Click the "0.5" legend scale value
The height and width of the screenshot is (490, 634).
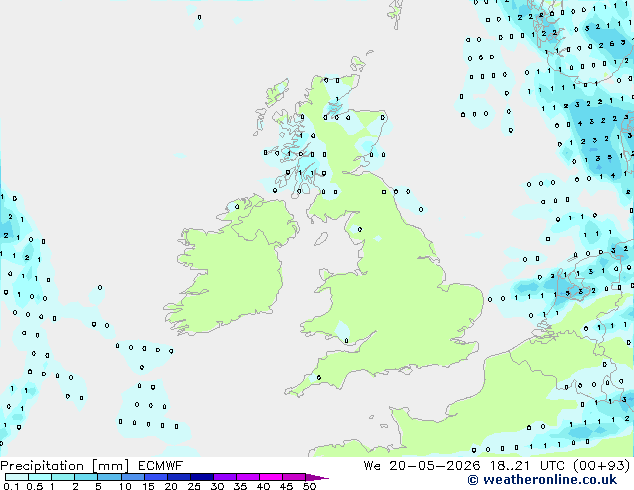(35, 486)
